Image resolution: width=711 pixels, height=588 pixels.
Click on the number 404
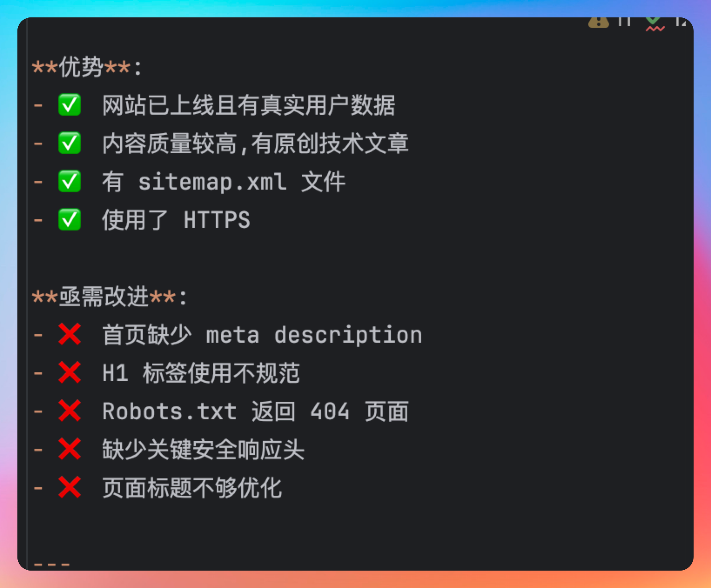[x=329, y=412]
